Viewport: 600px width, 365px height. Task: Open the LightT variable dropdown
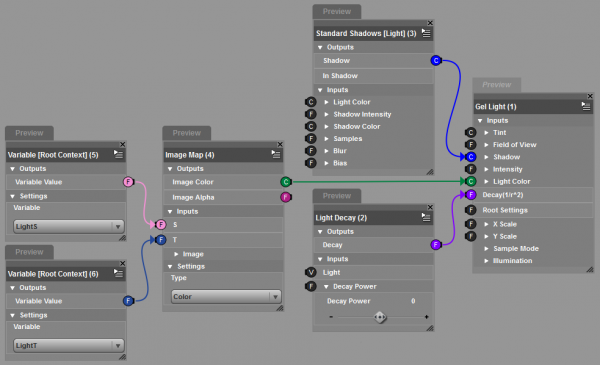pos(69,345)
